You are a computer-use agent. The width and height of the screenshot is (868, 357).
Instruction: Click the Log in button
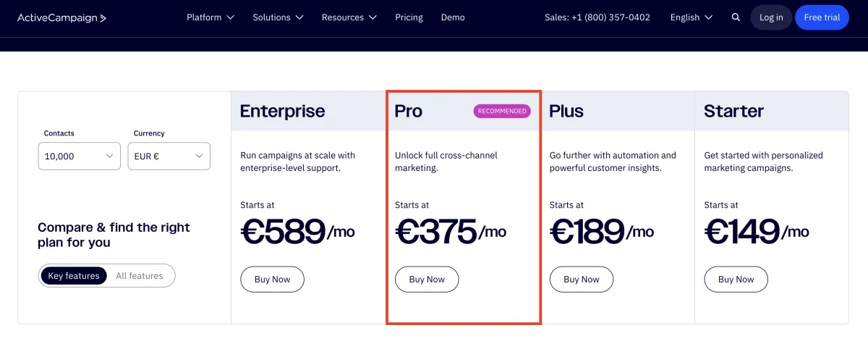pos(771,17)
